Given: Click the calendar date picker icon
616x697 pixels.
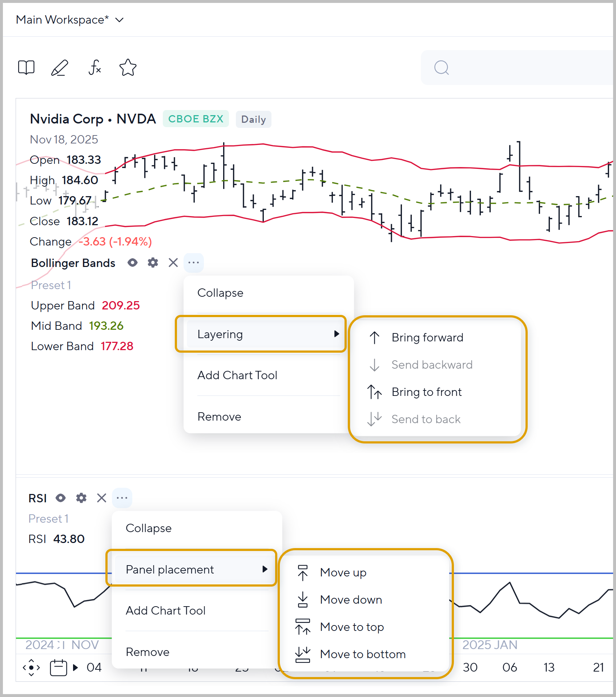Looking at the screenshot, I should [59, 668].
